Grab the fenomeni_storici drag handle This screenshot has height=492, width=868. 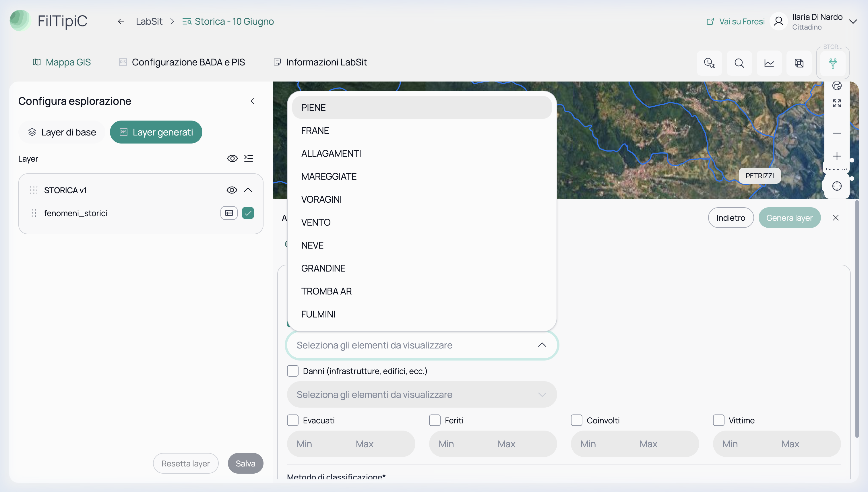(34, 213)
